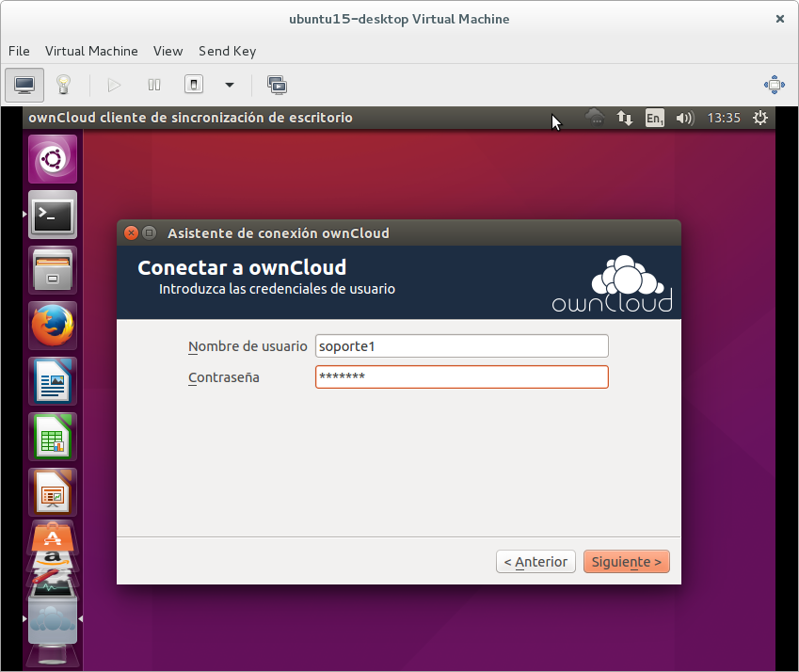The image size is (799, 672).
Task: Open the manage VM snapshots icon
Action: [278, 85]
